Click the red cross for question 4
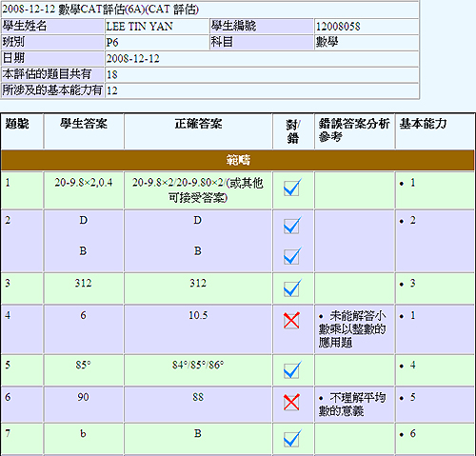This screenshot has height=456, width=476. (x=291, y=320)
